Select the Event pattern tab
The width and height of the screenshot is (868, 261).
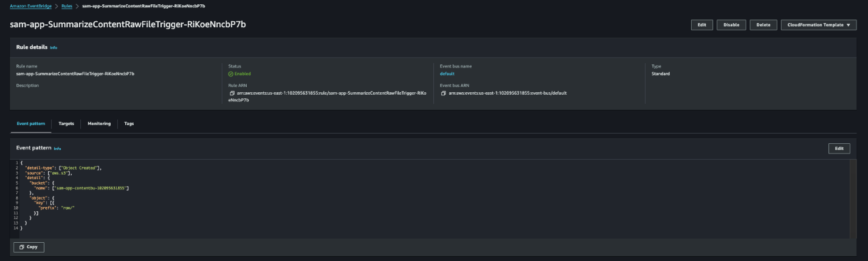[x=30, y=124]
